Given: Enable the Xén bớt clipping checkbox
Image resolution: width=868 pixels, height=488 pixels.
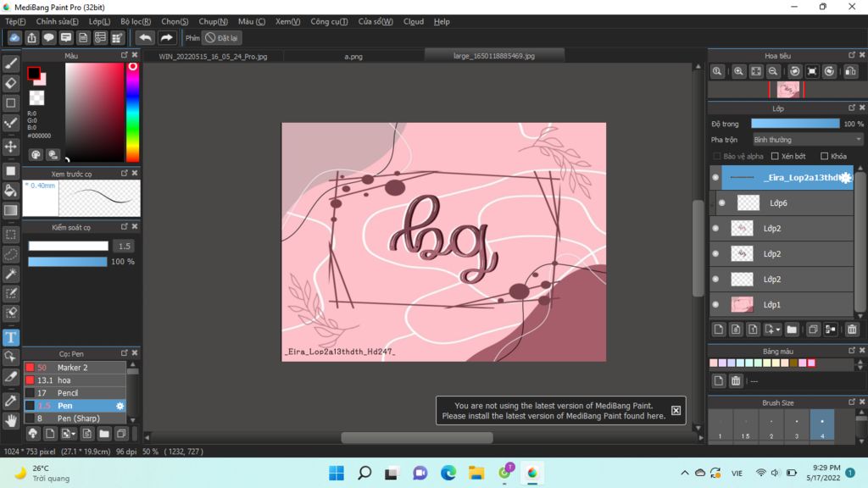Looking at the screenshot, I should coord(775,157).
